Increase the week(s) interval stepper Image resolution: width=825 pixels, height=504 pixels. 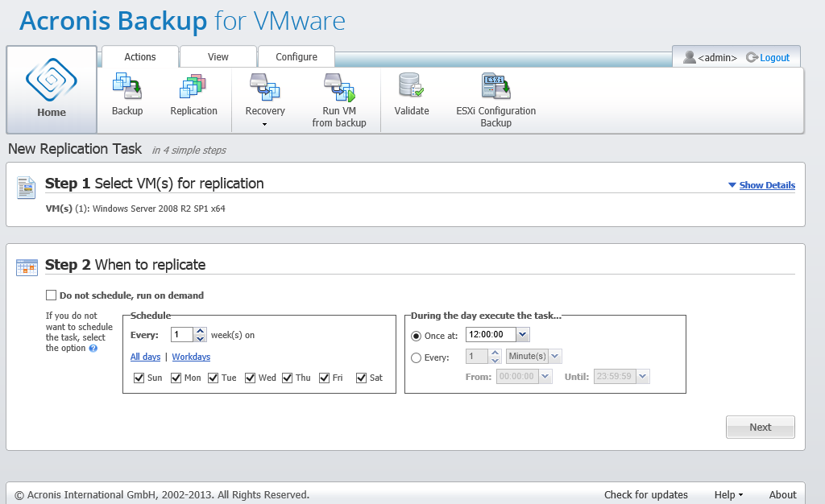pos(200,331)
